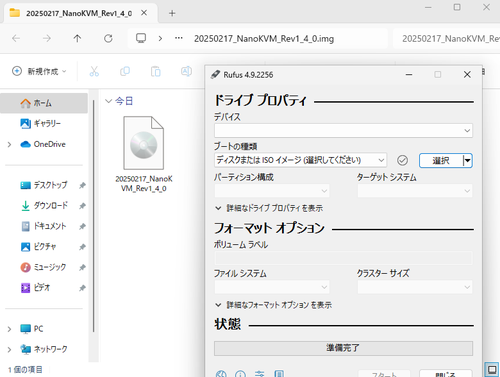Click the 1 個の項目 status text
The width and height of the screenshot is (500, 377).
25,370
